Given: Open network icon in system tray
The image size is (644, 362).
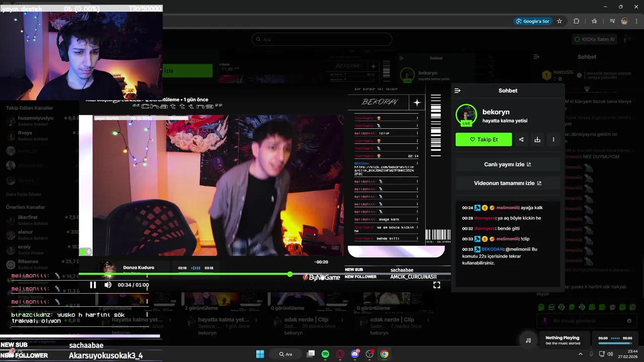Looking at the screenshot, I should pos(602,354).
